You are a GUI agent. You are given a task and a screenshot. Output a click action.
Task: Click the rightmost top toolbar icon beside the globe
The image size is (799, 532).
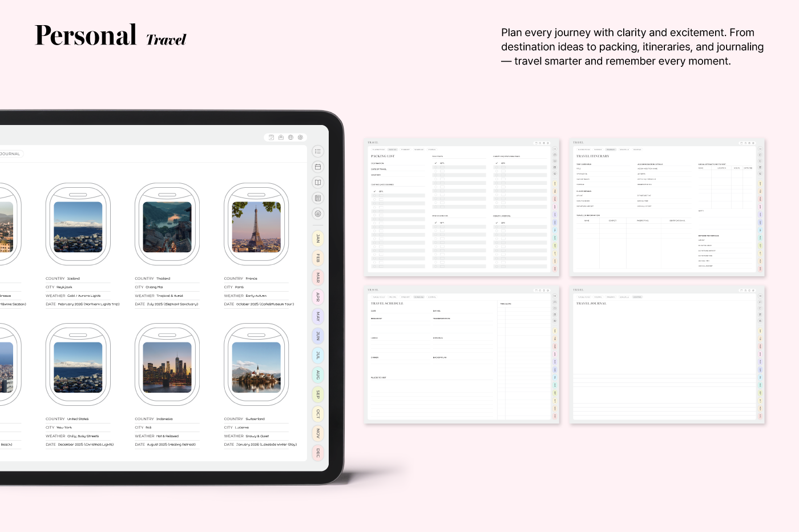pyautogui.click(x=300, y=138)
